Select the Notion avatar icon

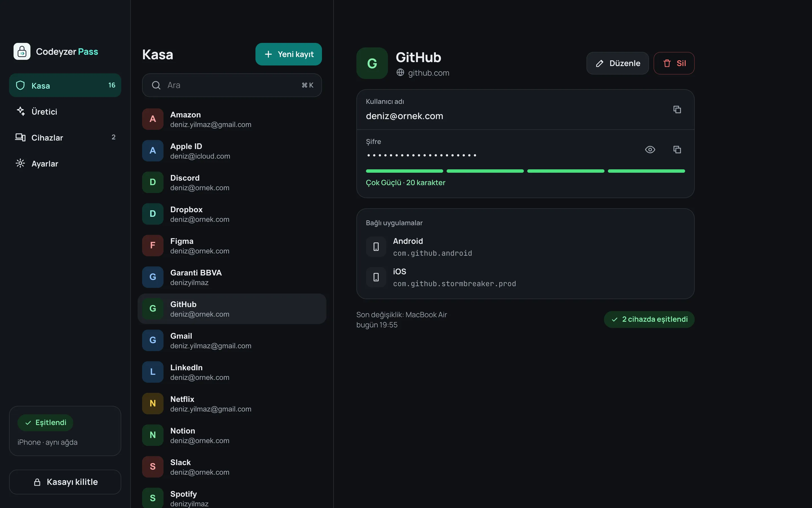coord(153,435)
